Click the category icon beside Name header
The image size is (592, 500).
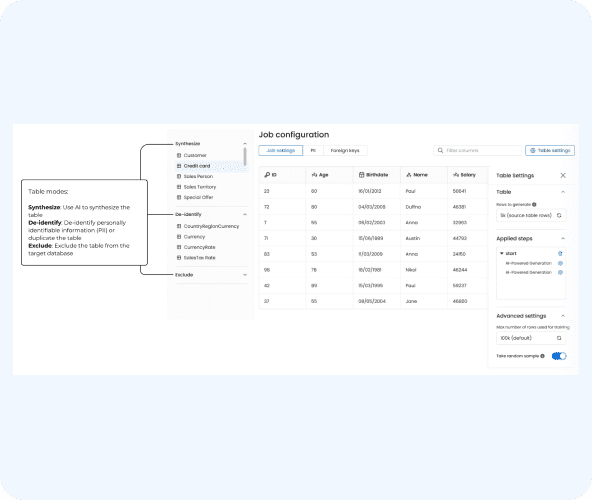point(409,175)
